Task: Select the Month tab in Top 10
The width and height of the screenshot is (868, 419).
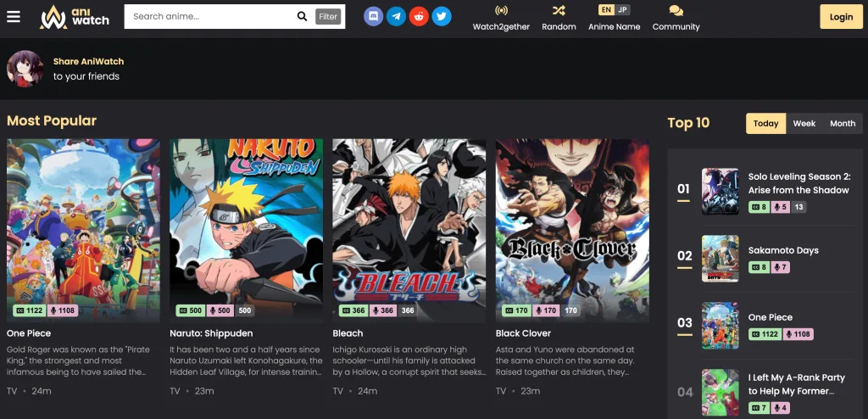Action: (843, 124)
